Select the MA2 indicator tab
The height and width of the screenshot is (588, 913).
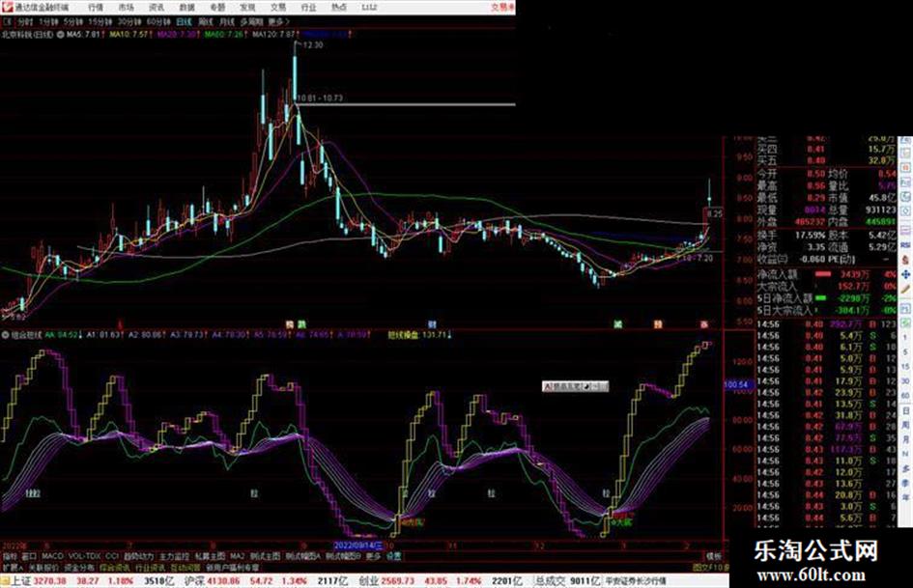[237, 556]
